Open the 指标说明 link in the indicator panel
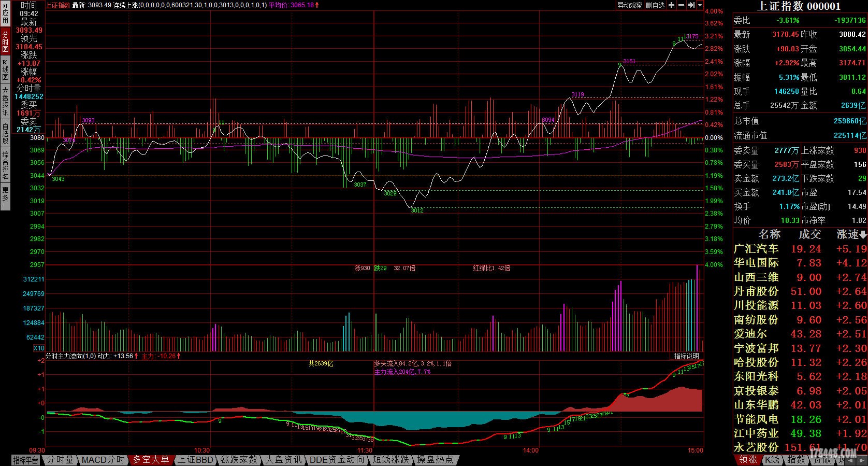Screen dimensions: 868x466 coord(686,356)
